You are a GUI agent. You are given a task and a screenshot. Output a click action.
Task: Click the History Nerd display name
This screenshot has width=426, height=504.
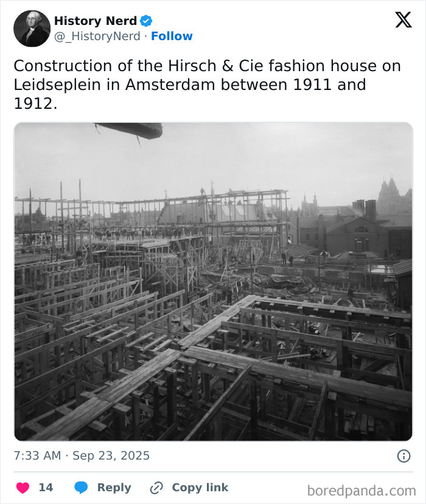click(x=97, y=21)
